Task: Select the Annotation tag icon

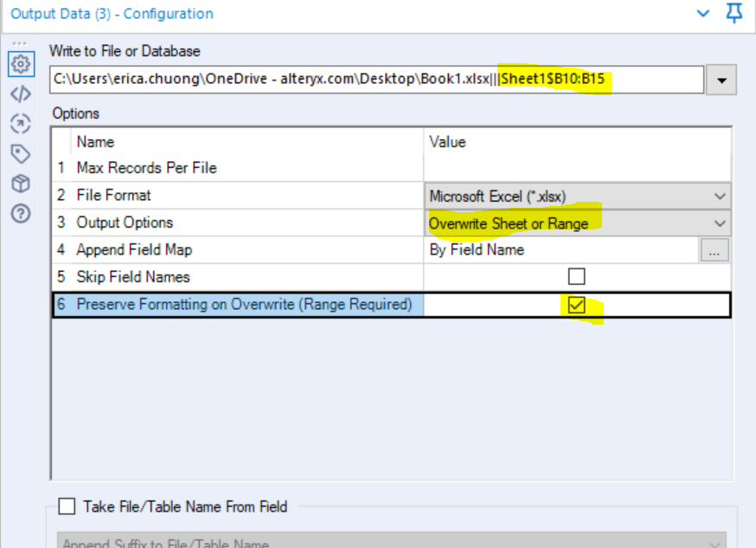Action: point(21,154)
